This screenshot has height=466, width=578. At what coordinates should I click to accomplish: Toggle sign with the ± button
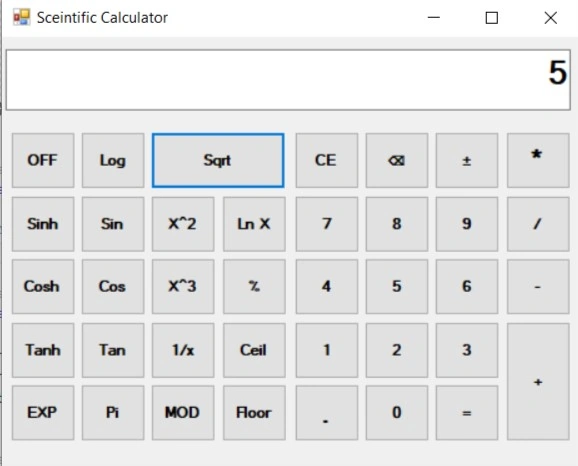point(467,160)
